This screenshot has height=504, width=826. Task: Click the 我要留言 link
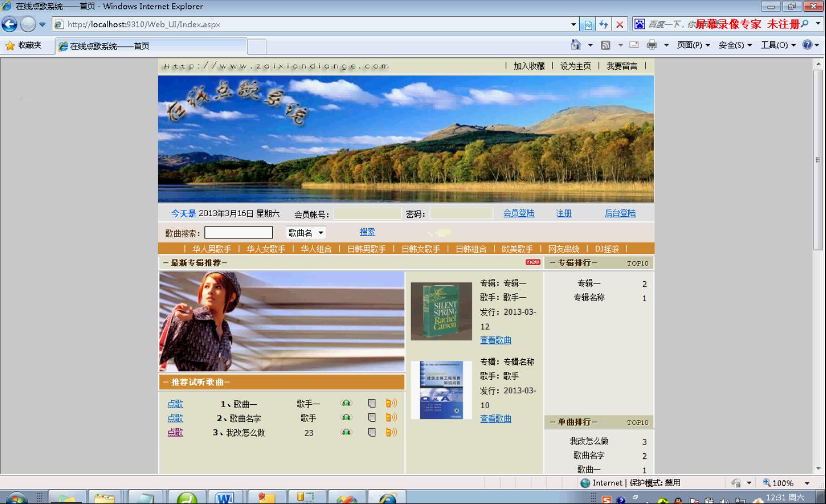tap(622, 66)
